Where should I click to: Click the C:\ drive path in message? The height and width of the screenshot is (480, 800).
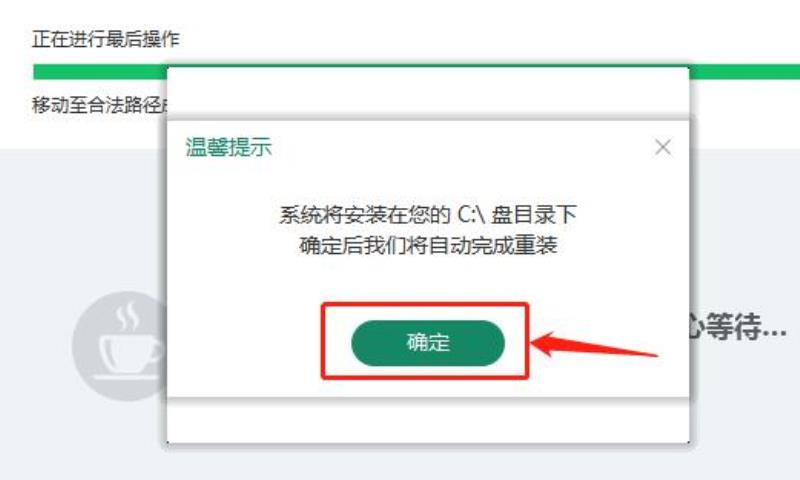pos(471,215)
